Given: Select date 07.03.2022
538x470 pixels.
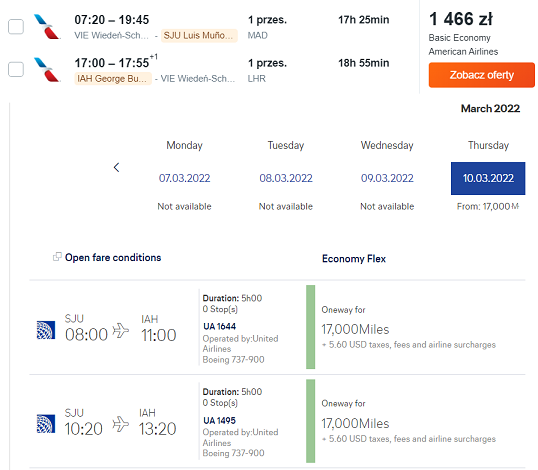Looking at the screenshot, I should click(x=184, y=178).
